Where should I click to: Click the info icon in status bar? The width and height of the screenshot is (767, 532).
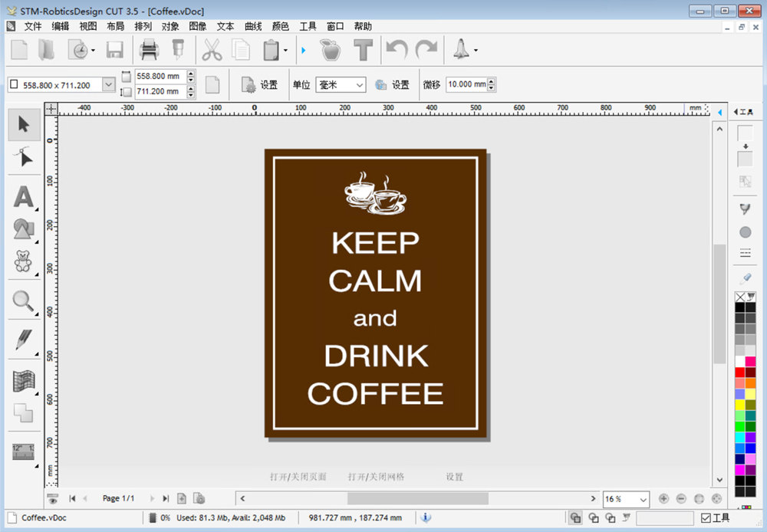[426, 517]
